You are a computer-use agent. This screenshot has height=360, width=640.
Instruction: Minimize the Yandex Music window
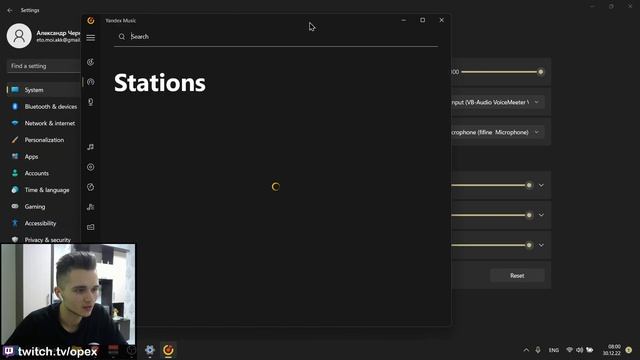click(404, 20)
